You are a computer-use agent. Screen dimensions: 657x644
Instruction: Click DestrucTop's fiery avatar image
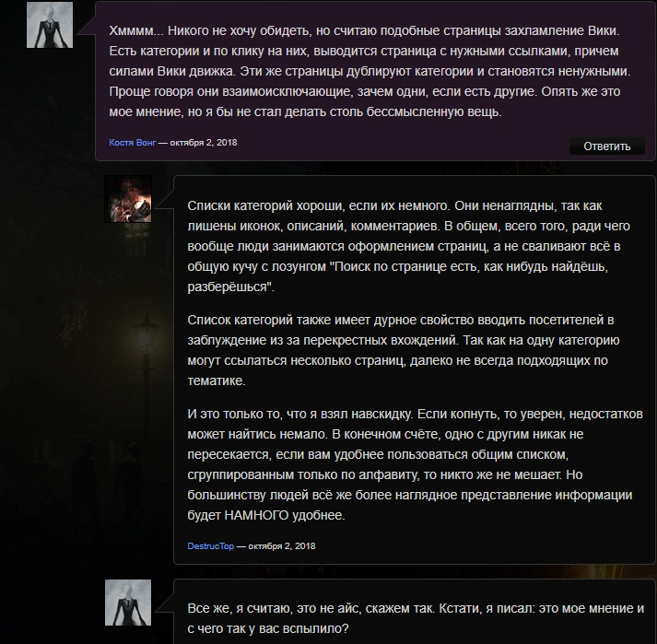(128, 199)
